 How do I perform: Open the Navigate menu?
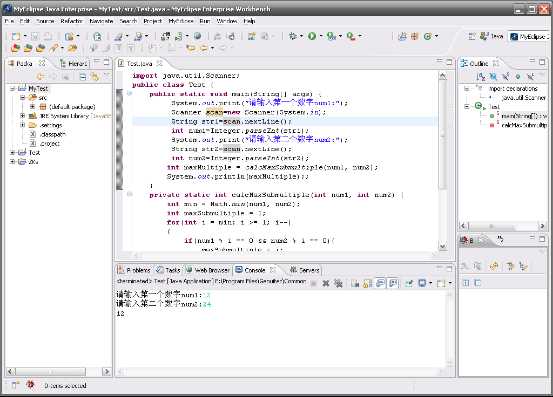pyautogui.click(x=101, y=21)
